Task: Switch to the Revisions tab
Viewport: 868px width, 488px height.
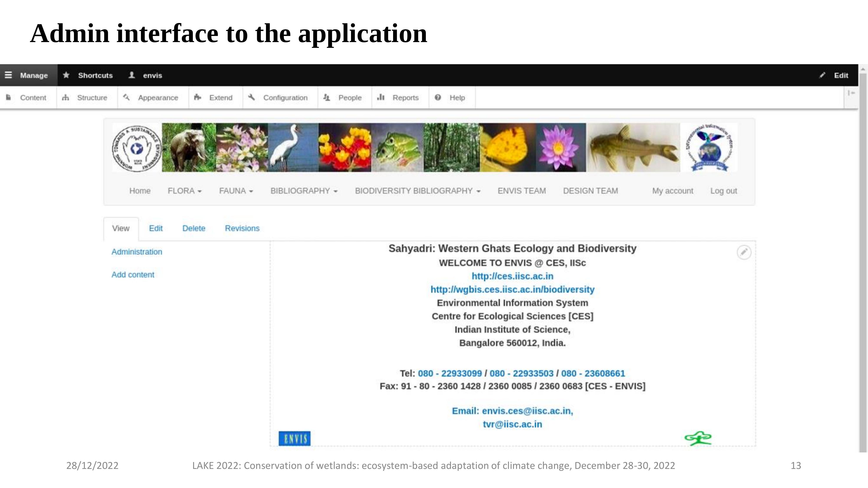Action: coord(242,228)
